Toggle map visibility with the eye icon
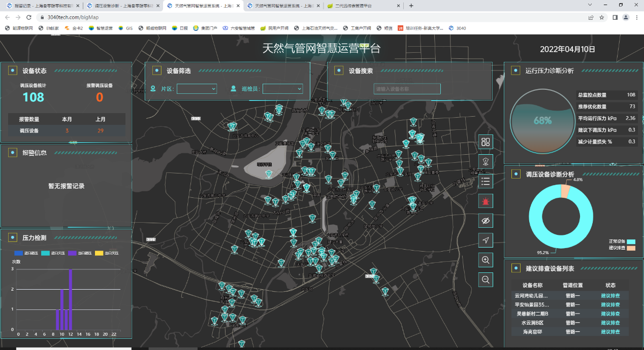The image size is (644, 350). (x=486, y=221)
